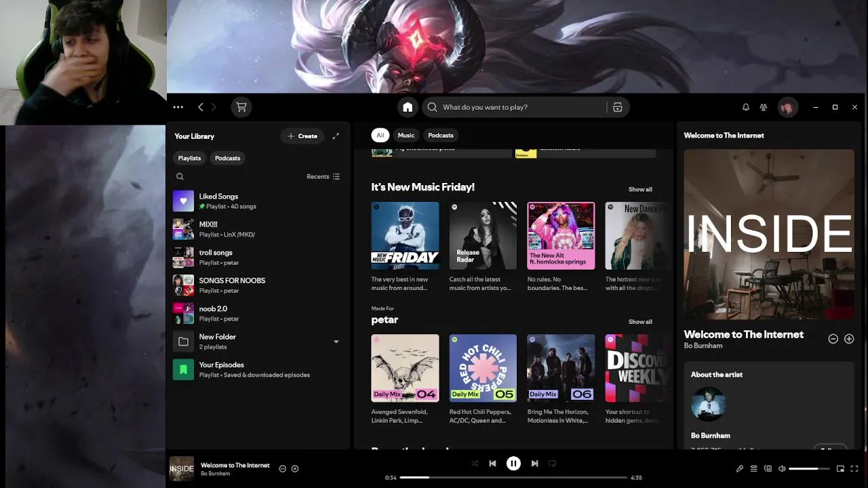This screenshot has height=488, width=868.
Task: Show all Made For petar mixes
Action: tap(640, 321)
